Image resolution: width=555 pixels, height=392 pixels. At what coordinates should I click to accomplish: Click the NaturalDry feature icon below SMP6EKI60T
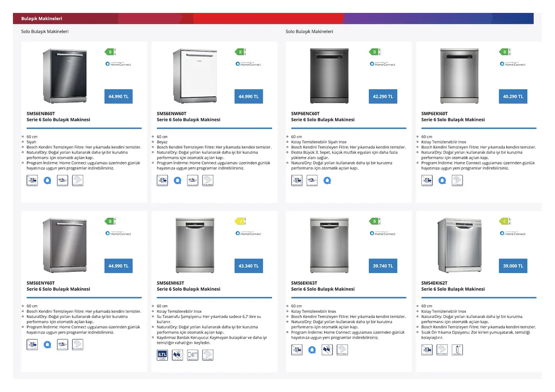click(457, 180)
